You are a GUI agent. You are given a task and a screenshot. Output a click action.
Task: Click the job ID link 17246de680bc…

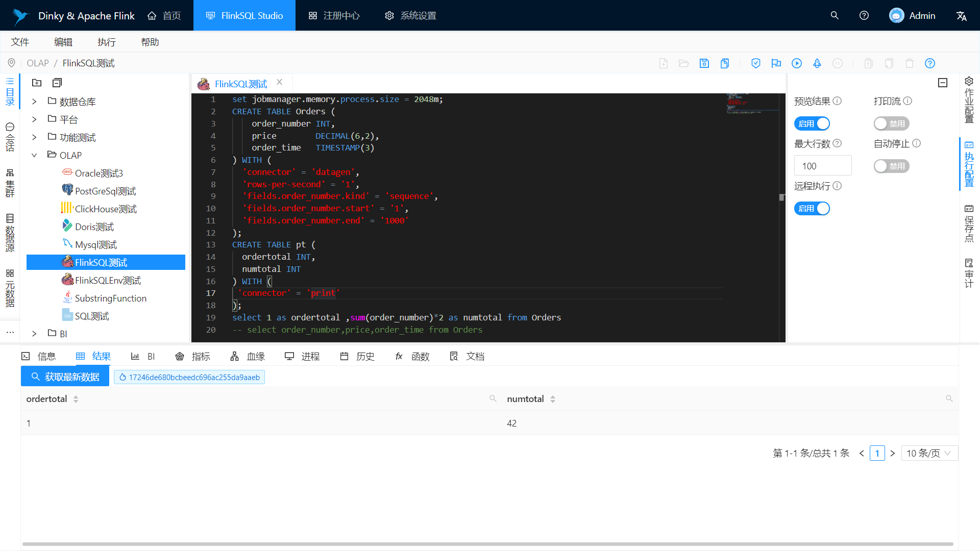[x=189, y=378]
